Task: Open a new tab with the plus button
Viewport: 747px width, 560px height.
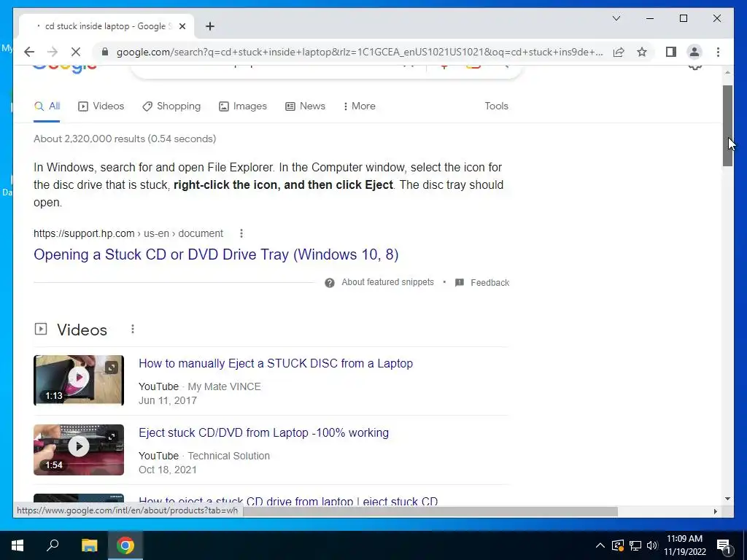Action: [210, 26]
